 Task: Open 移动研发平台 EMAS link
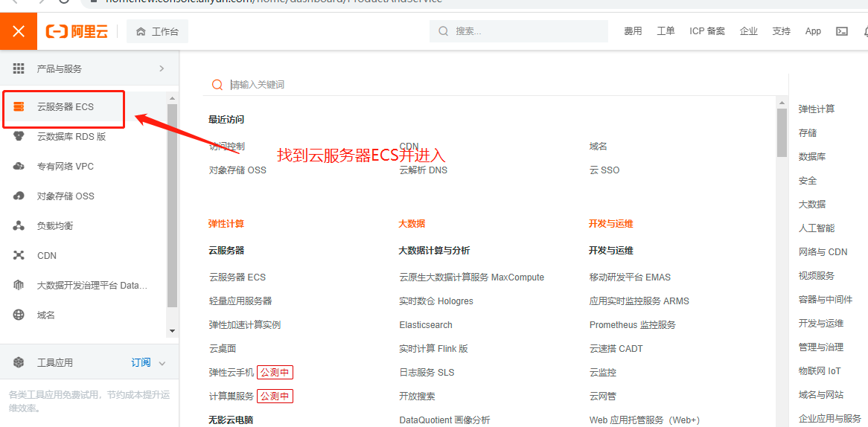pyautogui.click(x=630, y=277)
